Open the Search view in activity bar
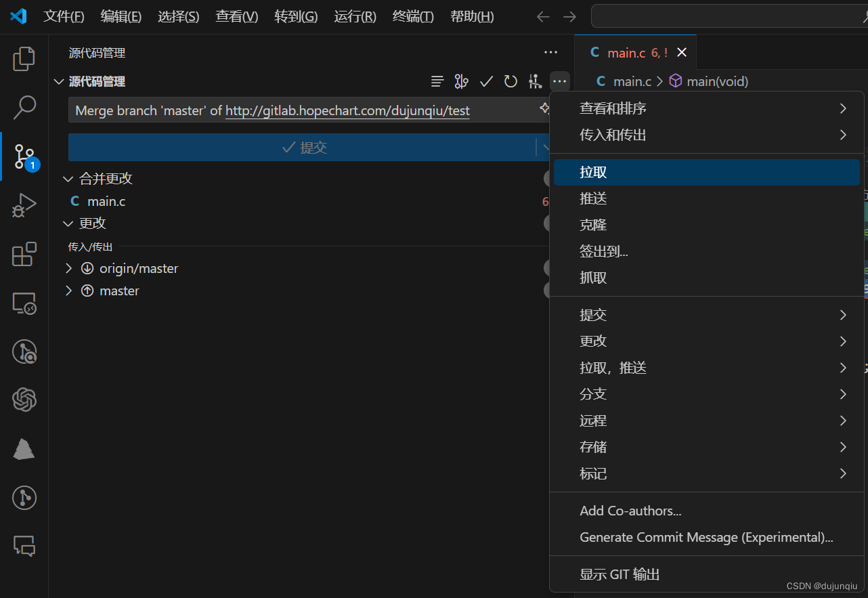Image resolution: width=868 pixels, height=598 pixels. click(24, 106)
